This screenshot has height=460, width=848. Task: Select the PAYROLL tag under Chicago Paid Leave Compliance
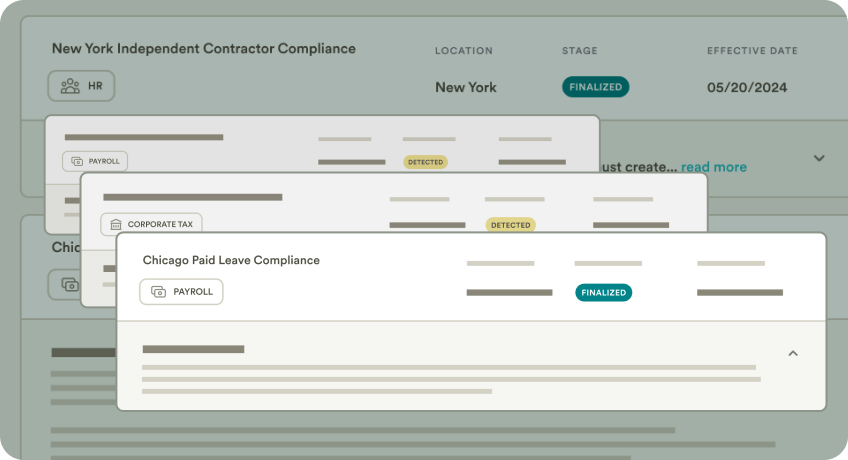point(181,292)
